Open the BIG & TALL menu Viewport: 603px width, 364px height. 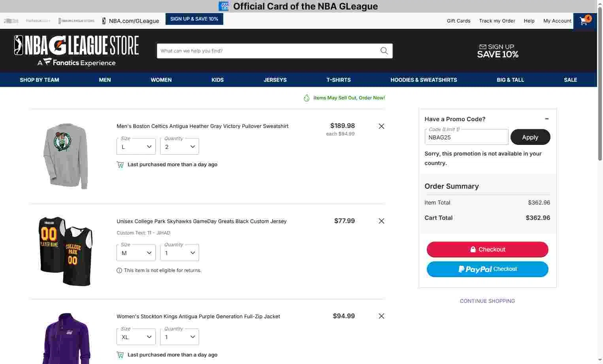click(510, 80)
